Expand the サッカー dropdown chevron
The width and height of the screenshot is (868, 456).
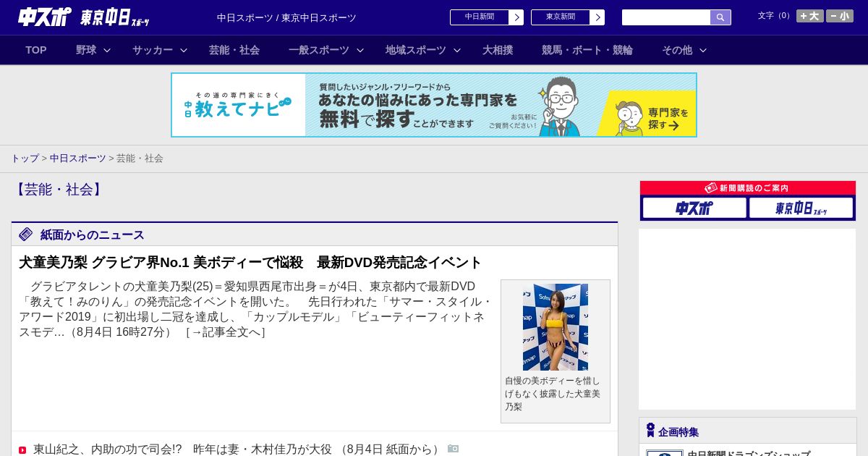(x=184, y=50)
